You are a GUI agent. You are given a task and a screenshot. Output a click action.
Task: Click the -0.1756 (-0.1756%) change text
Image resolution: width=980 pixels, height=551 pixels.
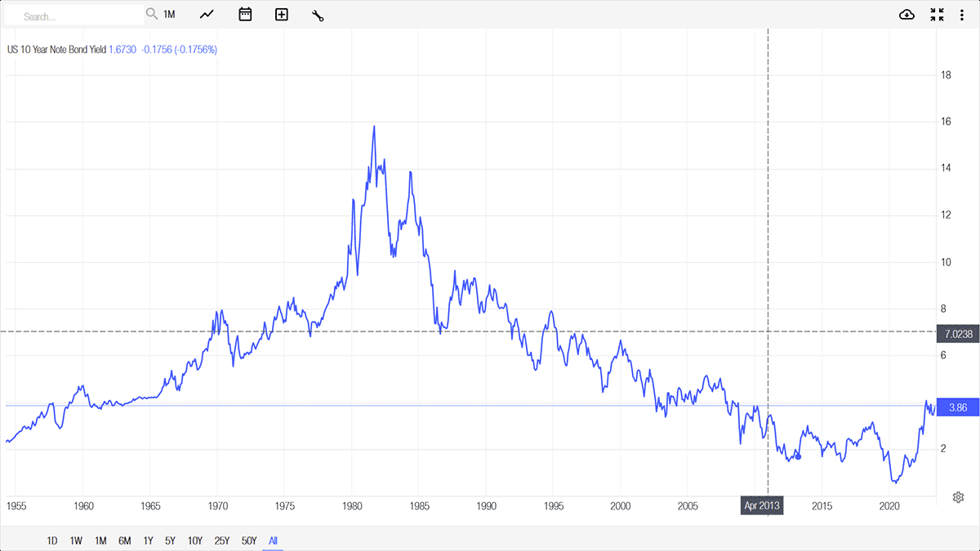[x=180, y=50]
